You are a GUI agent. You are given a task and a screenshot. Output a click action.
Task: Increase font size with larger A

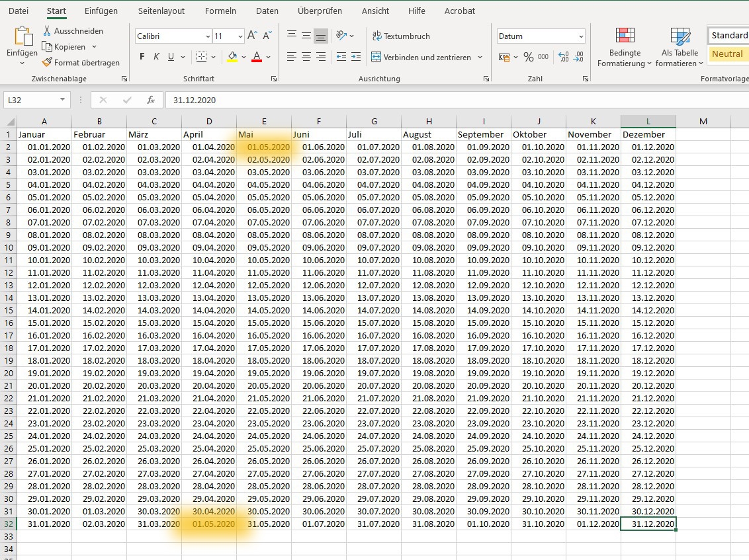(x=252, y=36)
